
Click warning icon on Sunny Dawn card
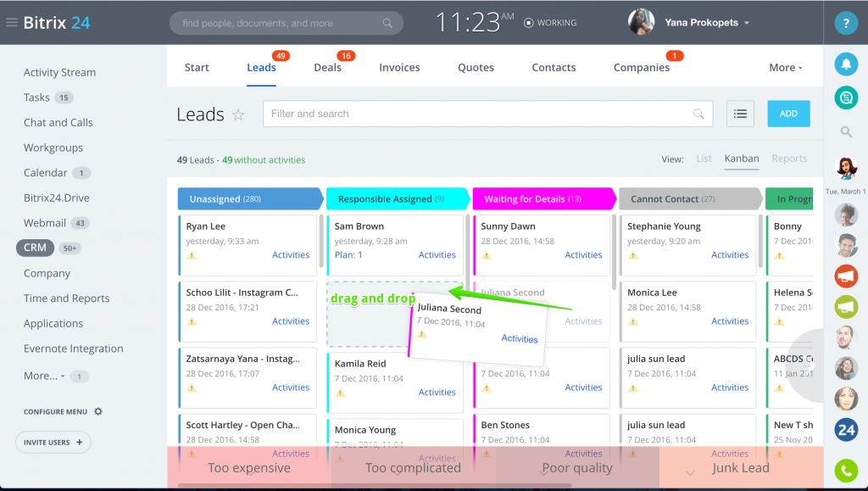pos(487,255)
